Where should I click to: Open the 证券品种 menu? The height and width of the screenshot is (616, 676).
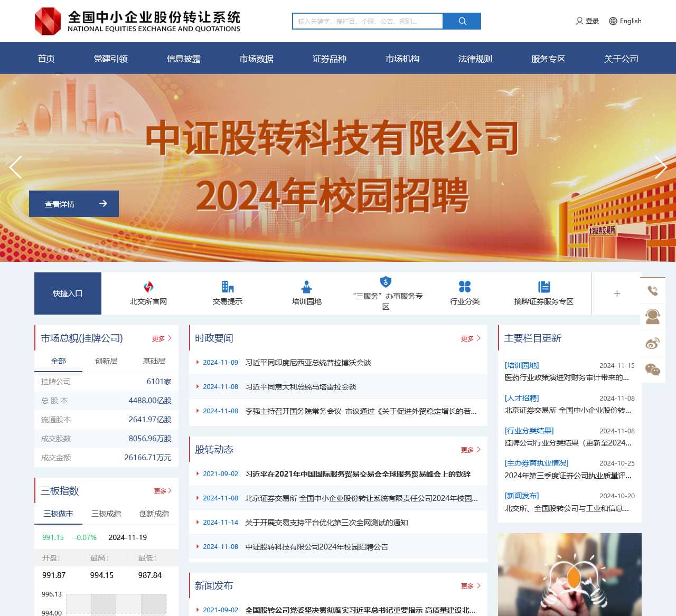pos(330,59)
